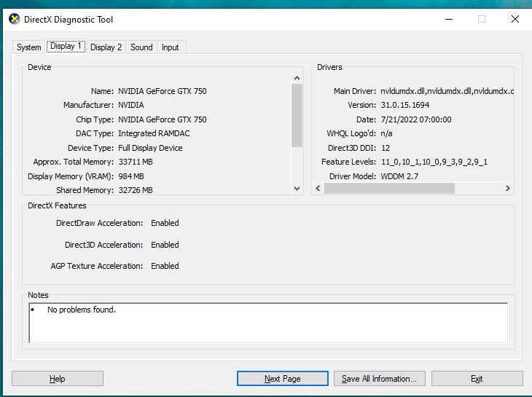Click Save All Information button
Viewport: 532px width, 397px height.
[x=379, y=379]
